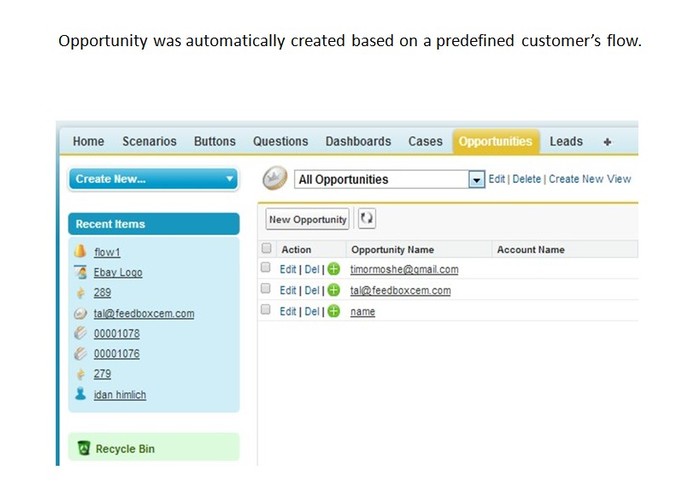Click the Edit view link
Screen dimensions: 695x494
(496, 179)
